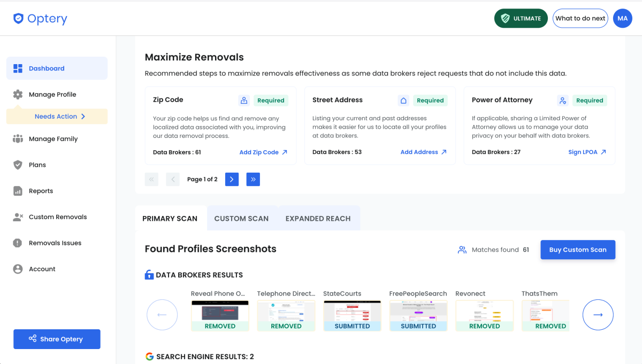This screenshot has height=364, width=642.
Task: Click the disabled first page double-arrow
Action: coord(151,179)
